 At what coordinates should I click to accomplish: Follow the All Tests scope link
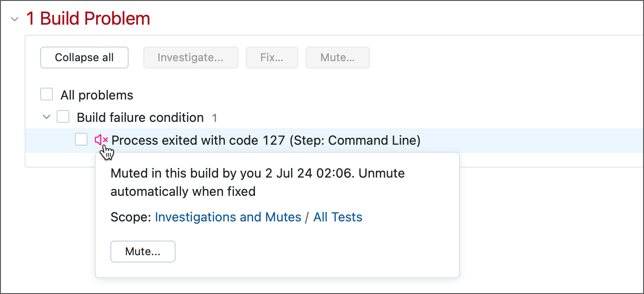point(338,217)
